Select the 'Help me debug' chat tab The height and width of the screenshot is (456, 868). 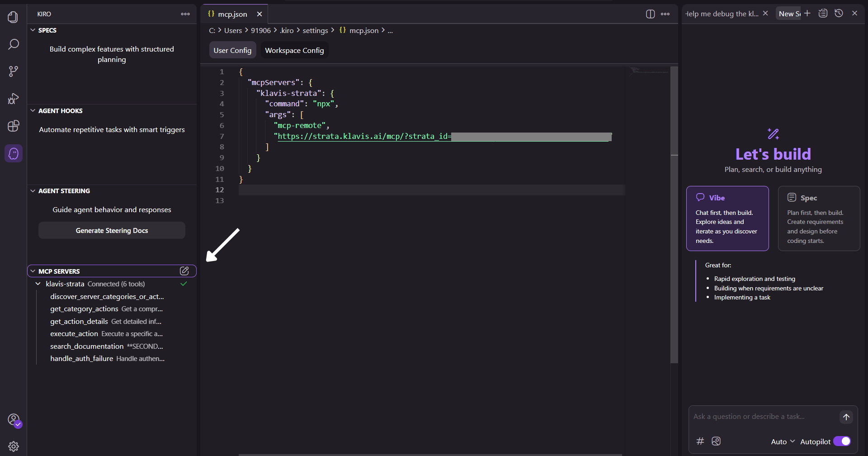tap(720, 14)
